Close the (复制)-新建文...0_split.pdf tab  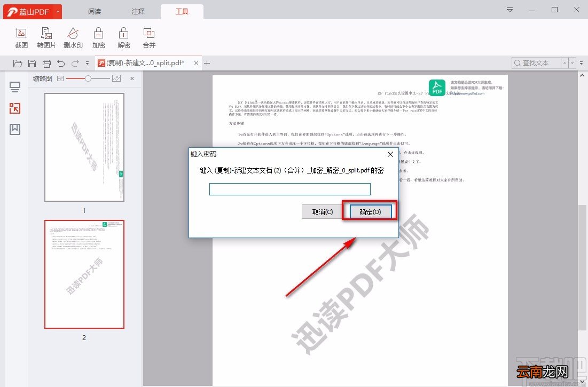[196, 64]
